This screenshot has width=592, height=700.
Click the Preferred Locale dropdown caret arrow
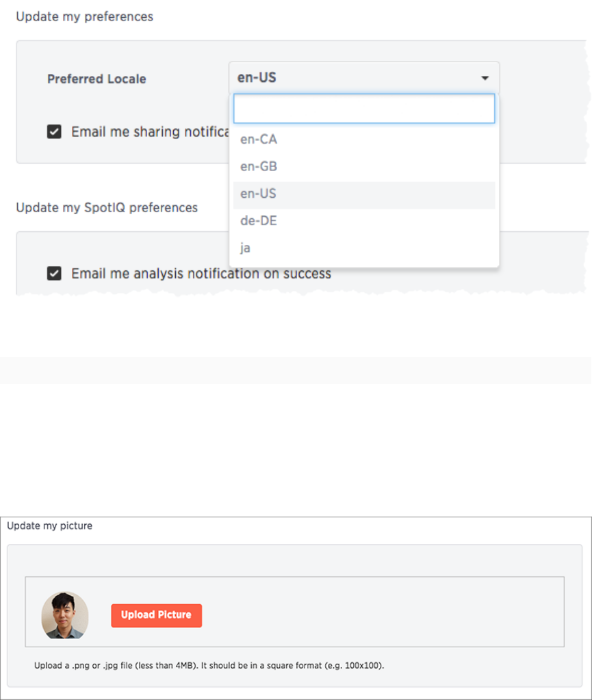coord(485,78)
